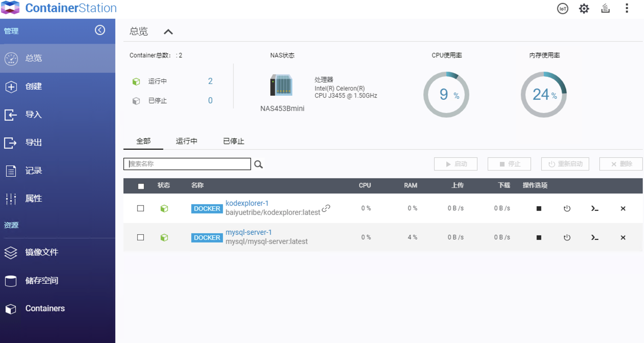644x343 pixels.
Task: Select 镜像文件 in the sidebar
Action: click(41, 253)
